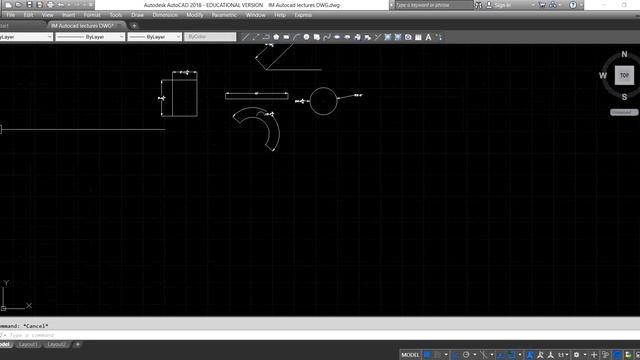Image resolution: width=640 pixels, height=360 pixels.
Task: Select the Make Block tool
Action: (x=368, y=37)
